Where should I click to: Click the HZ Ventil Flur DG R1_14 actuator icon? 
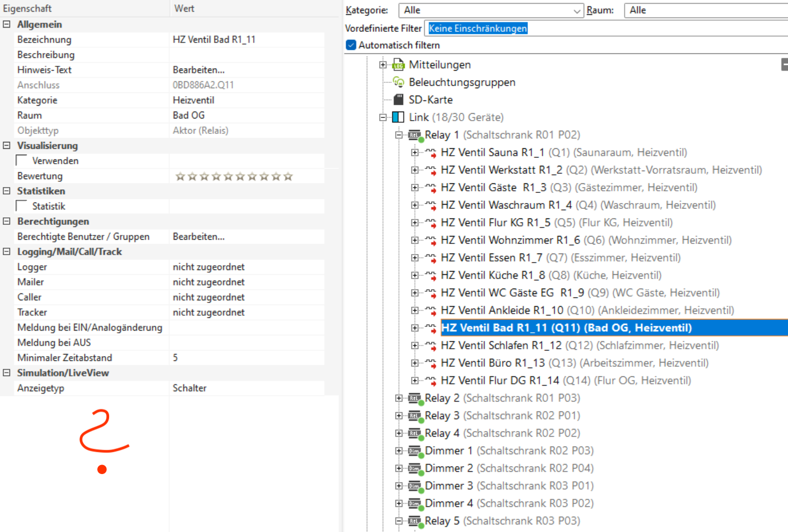click(431, 381)
